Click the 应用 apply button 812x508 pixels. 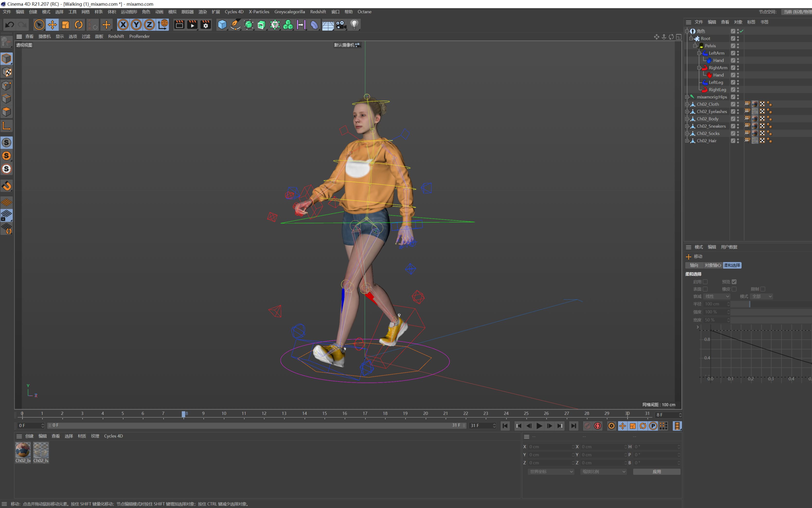pos(656,471)
